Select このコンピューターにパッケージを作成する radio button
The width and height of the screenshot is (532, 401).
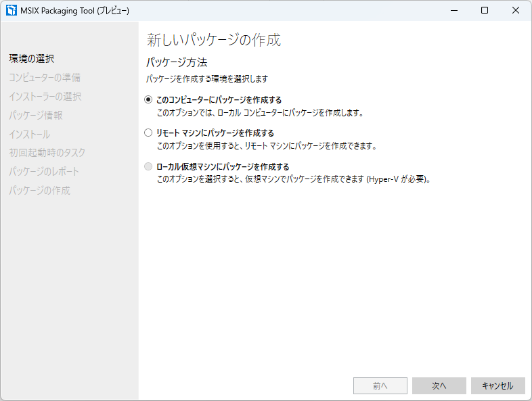(x=149, y=100)
